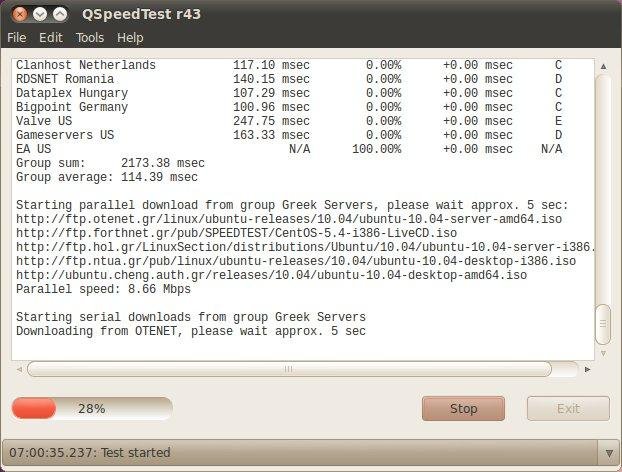
Task: Click the ftp.forthnet.gr URL line
Action: click(236, 233)
